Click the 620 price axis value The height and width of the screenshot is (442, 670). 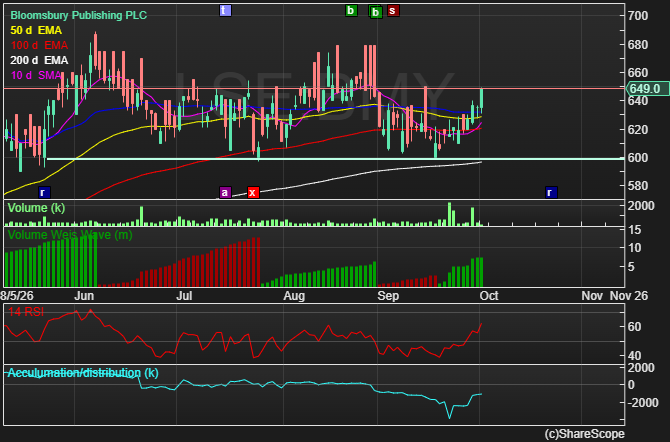pyautogui.click(x=638, y=130)
